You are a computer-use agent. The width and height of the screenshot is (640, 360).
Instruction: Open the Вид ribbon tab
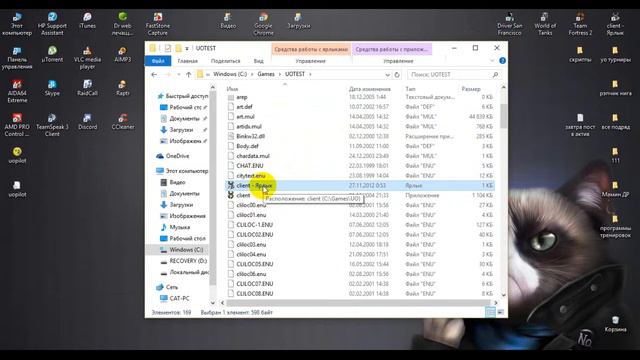258,61
